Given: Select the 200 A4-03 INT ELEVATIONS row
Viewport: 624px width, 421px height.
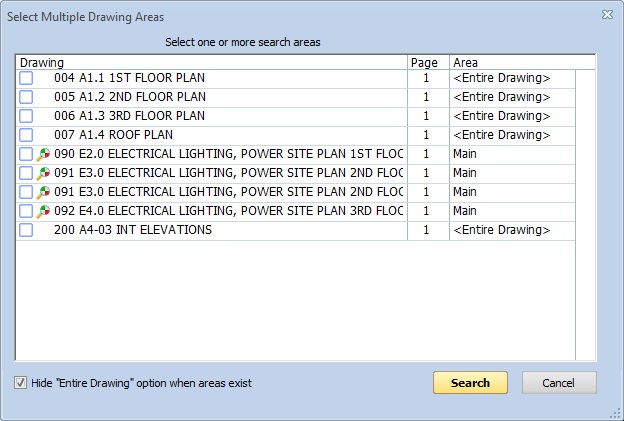Looking at the screenshot, I should (x=296, y=230).
